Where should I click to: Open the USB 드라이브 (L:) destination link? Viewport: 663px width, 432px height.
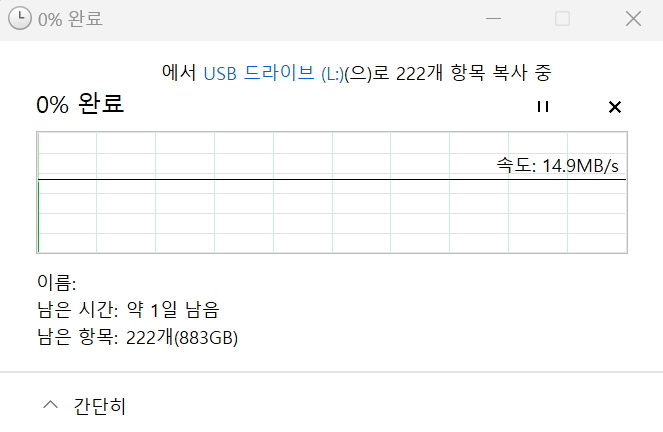(274, 73)
